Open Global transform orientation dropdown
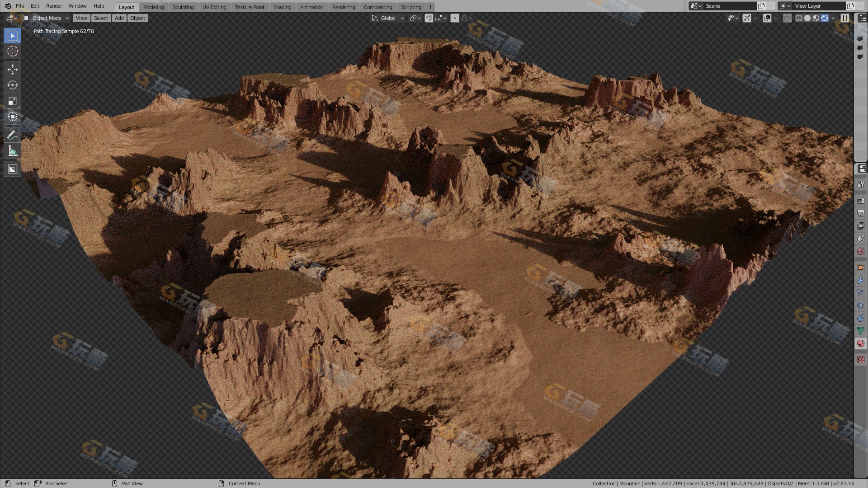 click(388, 18)
